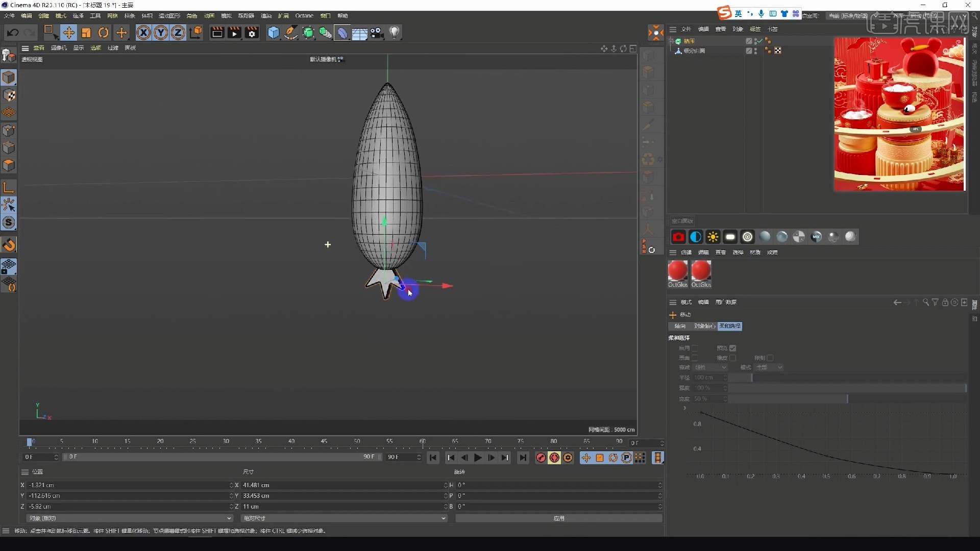Add a Light bulb object
This screenshot has height=551, width=980.
(x=395, y=33)
